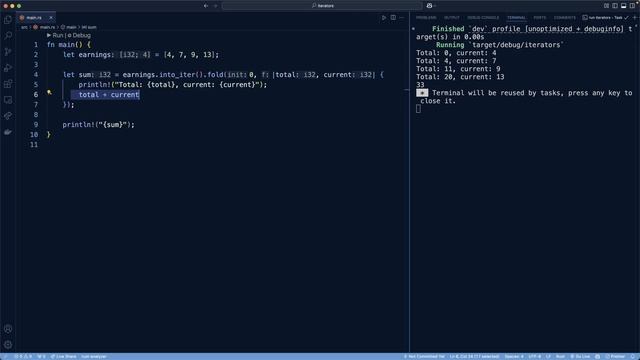The image size is (640, 360).
Task: Switch to the OUTPUT panel tab
Action: click(451, 18)
